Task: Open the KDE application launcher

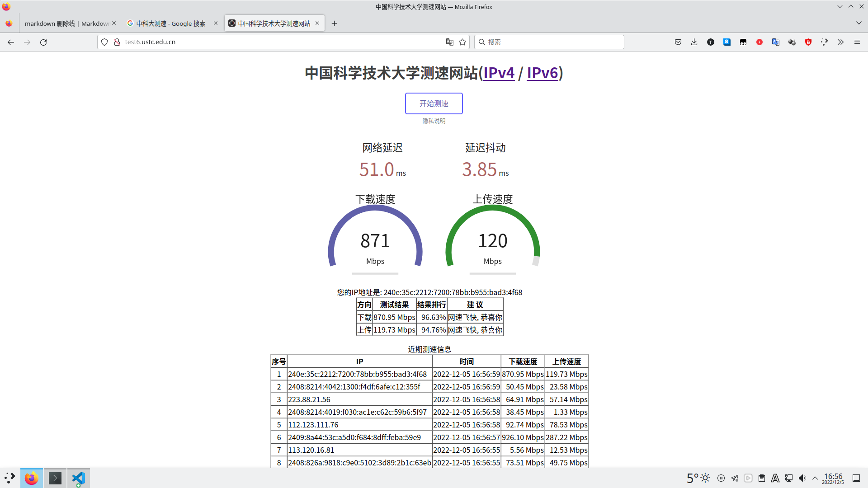Action: click(x=10, y=478)
